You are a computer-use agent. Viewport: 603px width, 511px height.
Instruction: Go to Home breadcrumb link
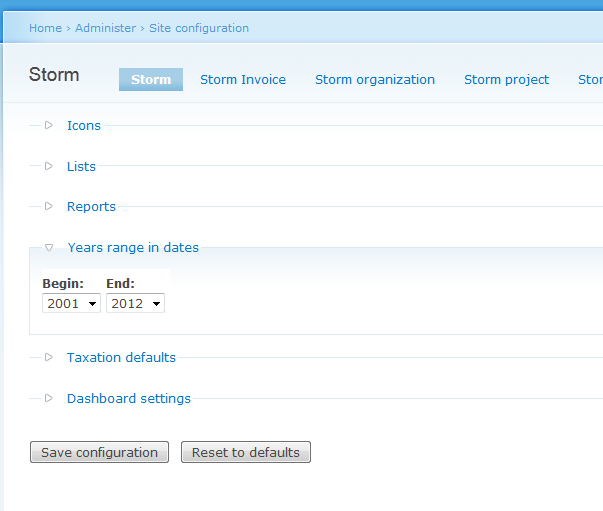pyautogui.click(x=45, y=28)
